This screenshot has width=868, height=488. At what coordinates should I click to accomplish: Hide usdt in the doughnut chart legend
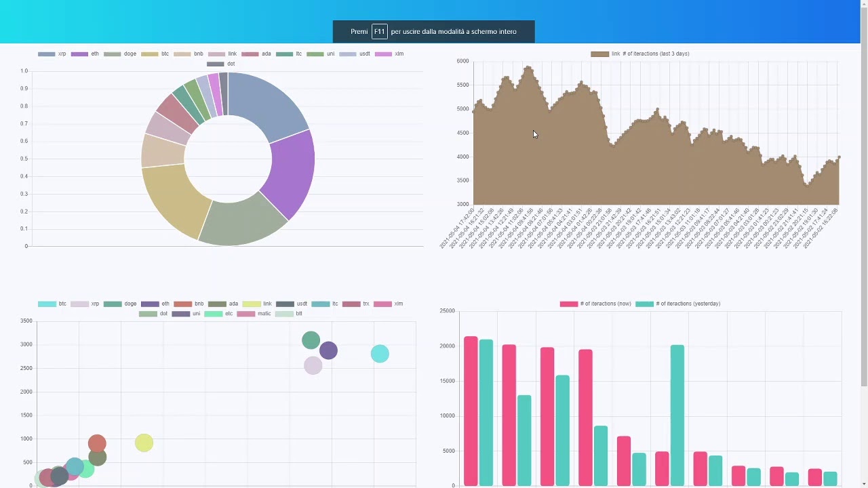(x=355, y=54)
